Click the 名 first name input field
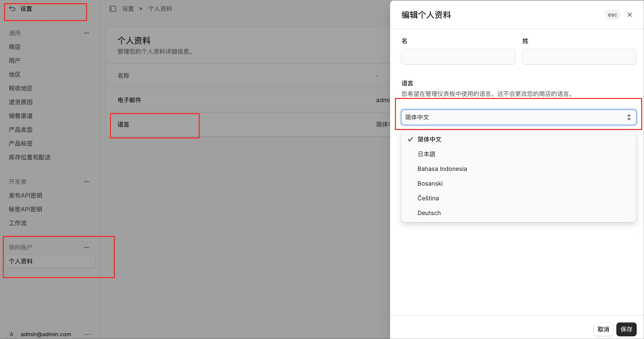Viewport: 644px width, 339px height. click(x=458, y=57)
